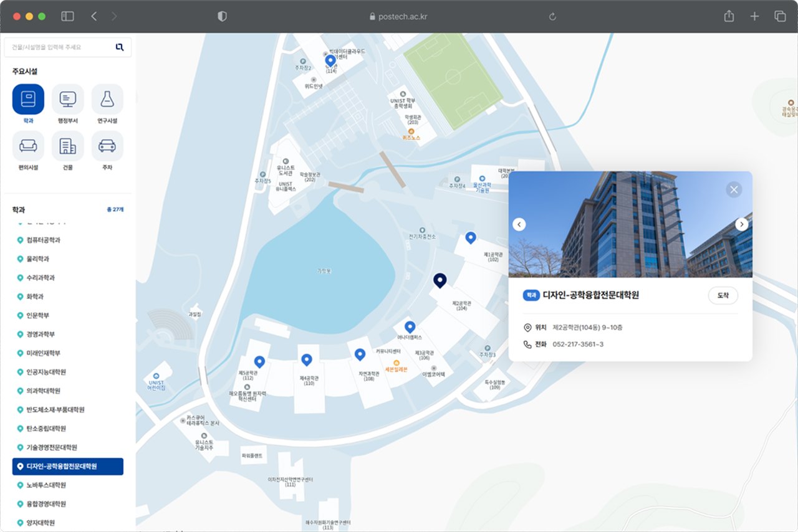The width and height of the screenshot is (798, 532).
Task: Click the 도착 button
Action: [x=723, y=295]
